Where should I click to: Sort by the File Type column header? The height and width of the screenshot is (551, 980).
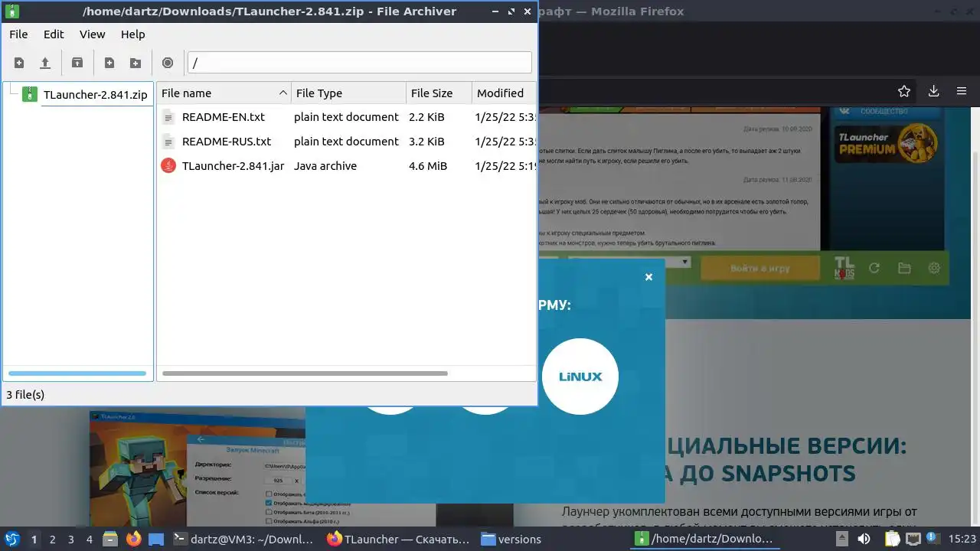click(x=348, y=93)
